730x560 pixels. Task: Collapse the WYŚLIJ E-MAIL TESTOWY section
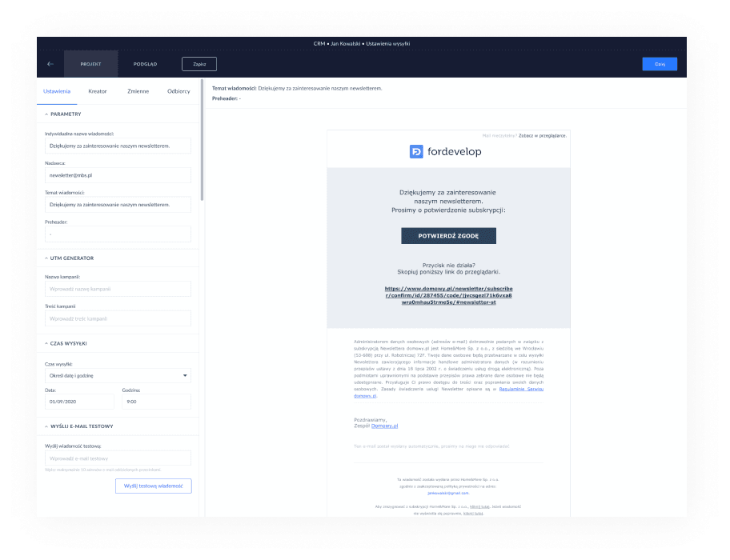(x=46, y=426)
